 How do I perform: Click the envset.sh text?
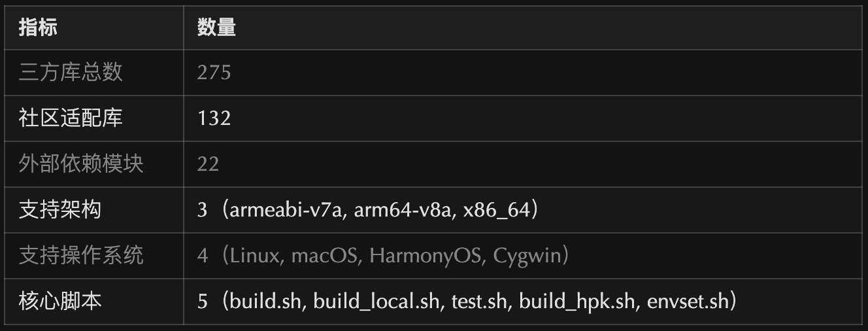point(687,302)
